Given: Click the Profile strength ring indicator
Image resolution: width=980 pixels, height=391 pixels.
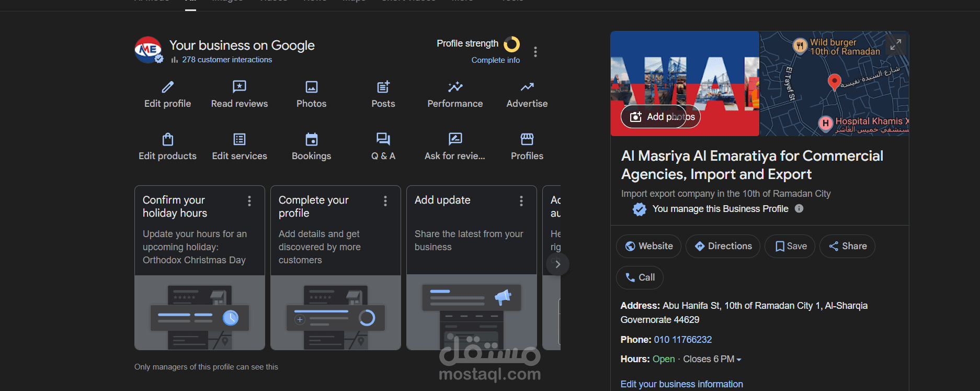Looking at the screenshot, I should 511,44.
